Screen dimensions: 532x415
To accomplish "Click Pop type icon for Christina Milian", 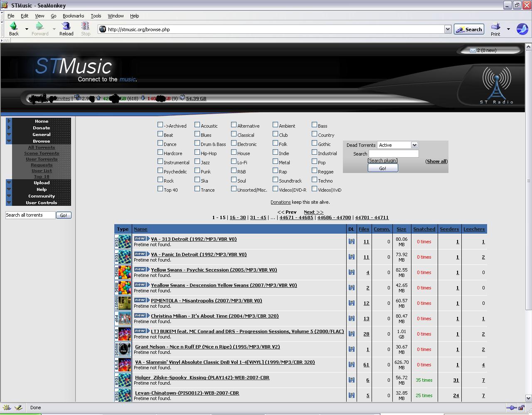I will pyautogui.click(x=123, y=319).
